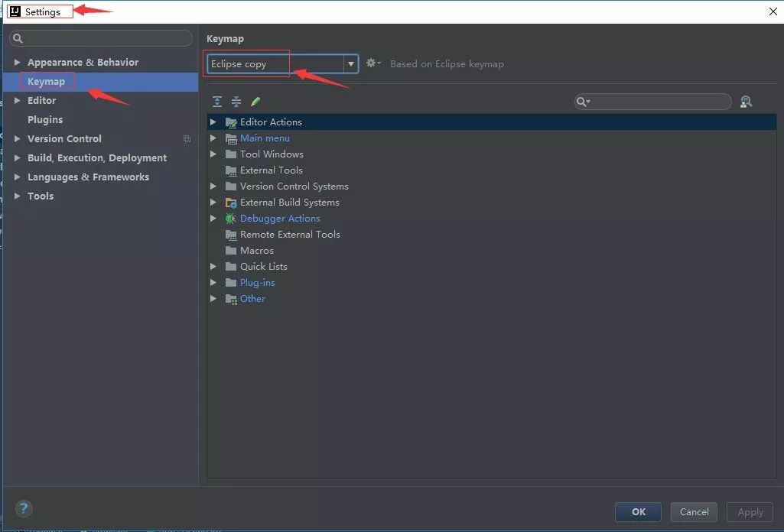Select the Collapse All icon in the keymap toolbar
784x532 pixels.
[x=236, y=101]
